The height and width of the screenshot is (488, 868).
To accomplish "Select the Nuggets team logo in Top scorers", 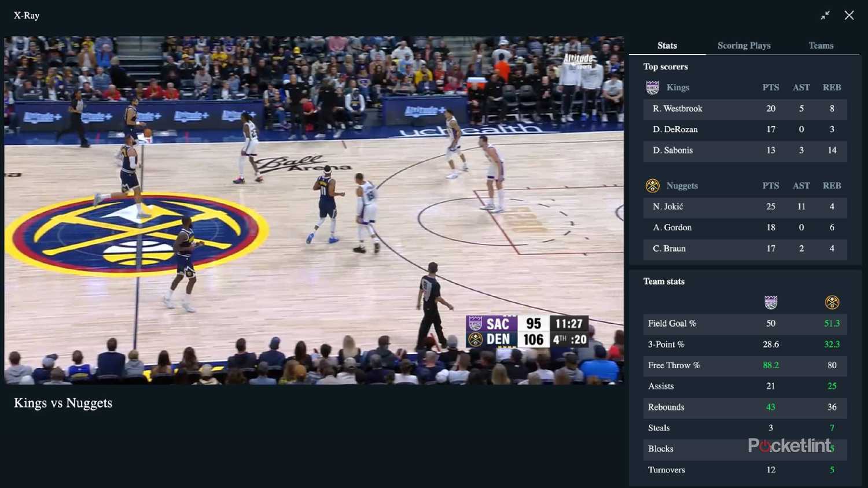I will tap(653, 186).
